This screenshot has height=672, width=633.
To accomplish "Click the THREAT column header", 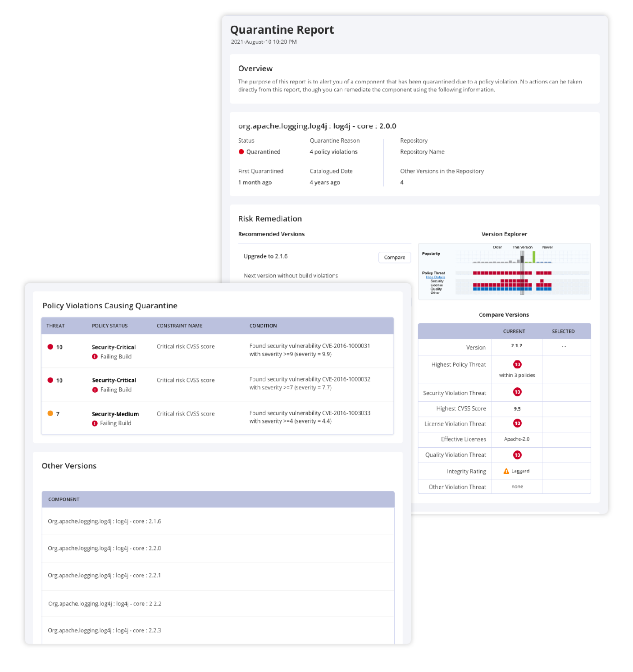I will pos(55,326).
